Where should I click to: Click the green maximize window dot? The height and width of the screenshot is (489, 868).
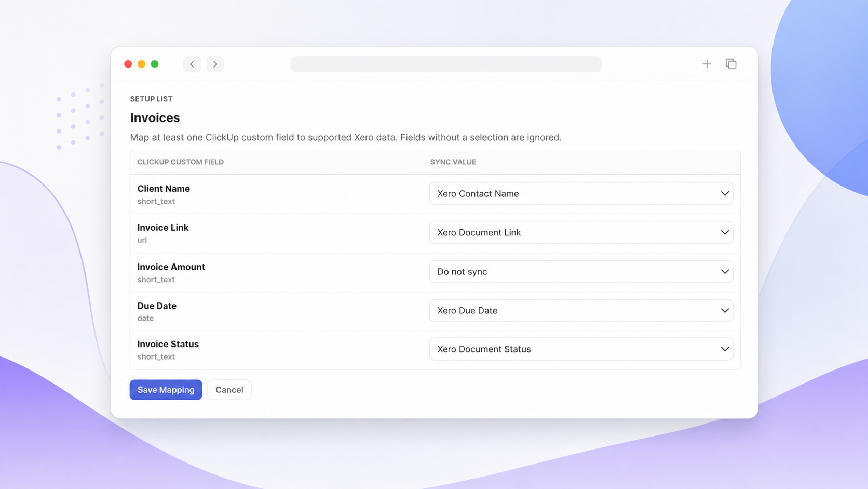155,64
